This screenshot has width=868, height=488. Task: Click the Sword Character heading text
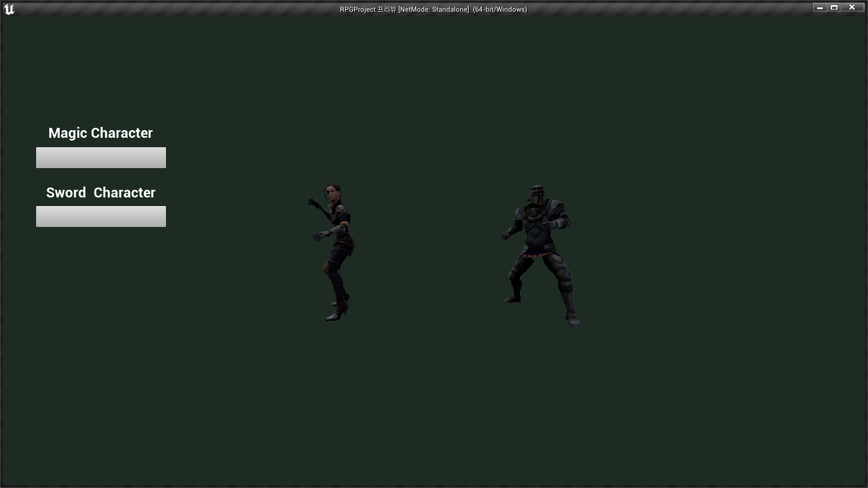click(100, 192)
